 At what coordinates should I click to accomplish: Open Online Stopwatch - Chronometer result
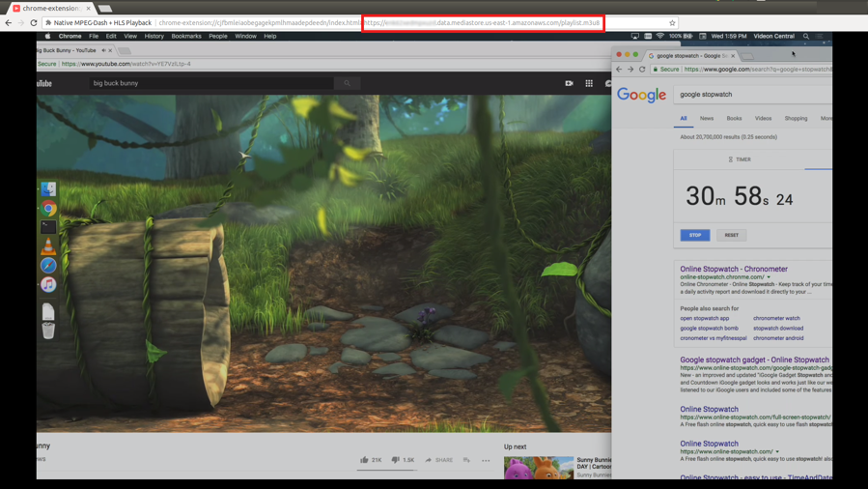pyautogui.click(x=734, y=270)
